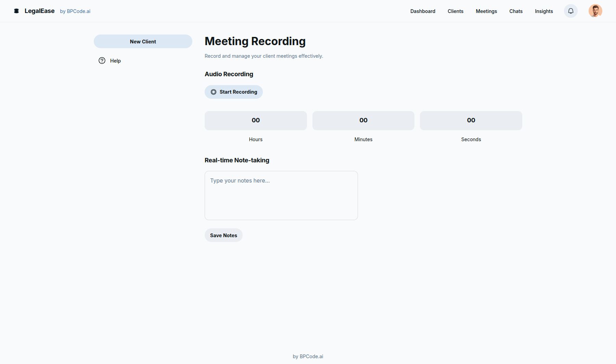Click the Minutes timer box
The height and width of the screenshot is (364, 616).
pos(363,120)
